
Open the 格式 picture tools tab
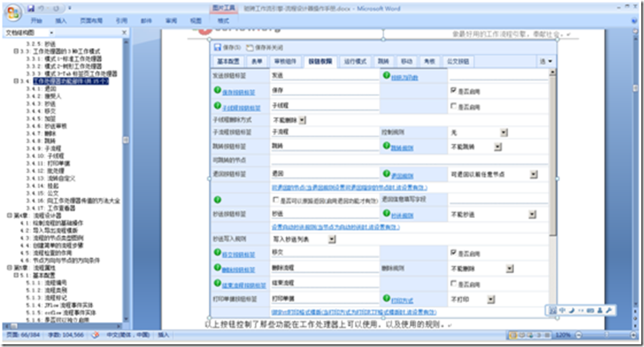click(224, 20)
